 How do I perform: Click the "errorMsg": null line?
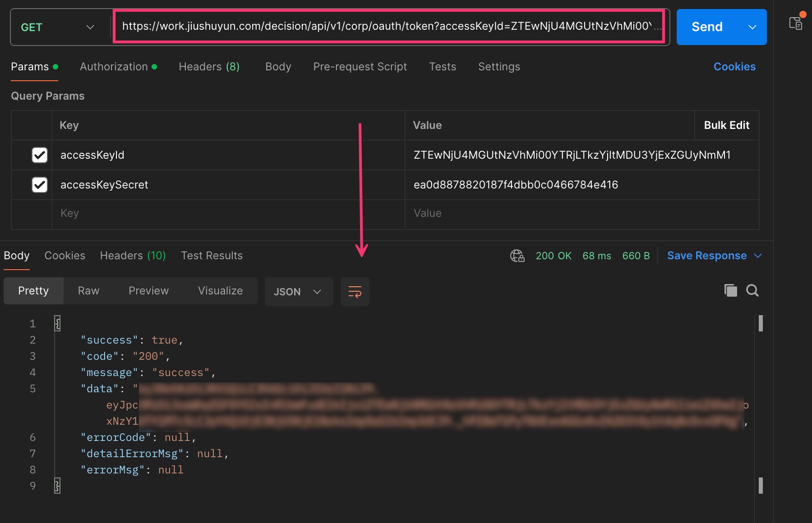click(x=132, y=470)
